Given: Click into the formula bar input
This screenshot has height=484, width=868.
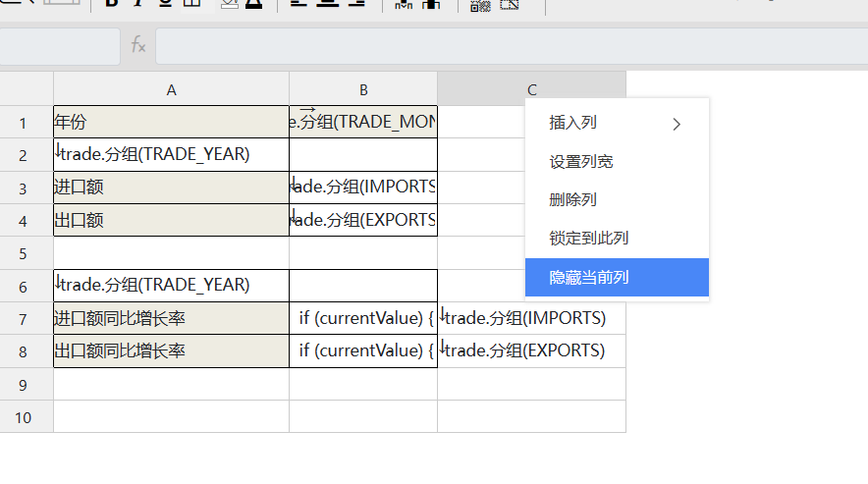Looking at the screenshot, I should pyautogui.click(x=512, y=46).
